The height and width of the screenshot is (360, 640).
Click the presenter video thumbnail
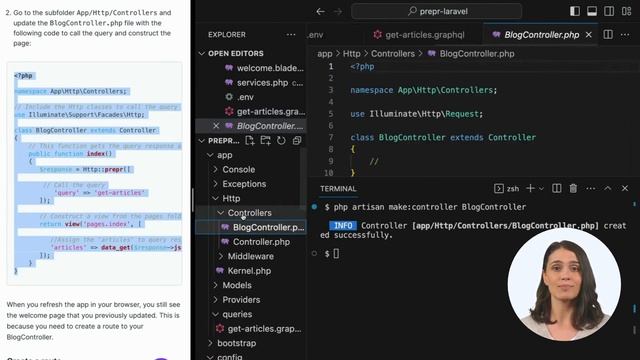click(564, 284)
